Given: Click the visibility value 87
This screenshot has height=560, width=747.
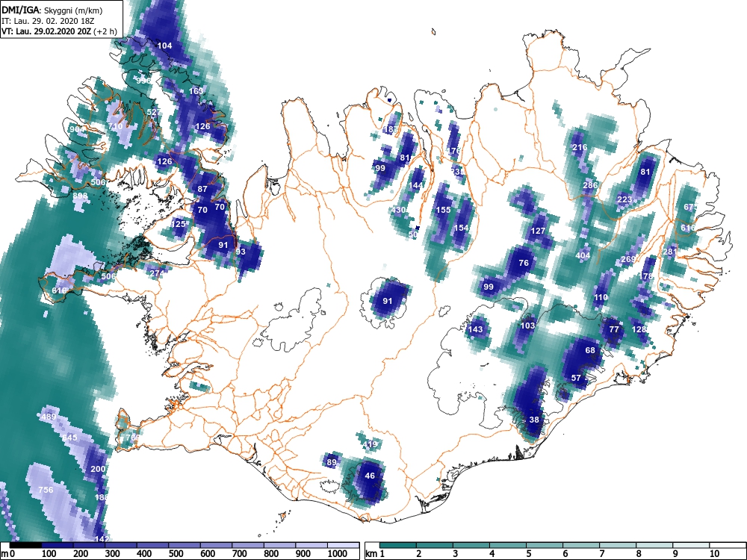Looking at the screenshot, I should tap(202, 189).
